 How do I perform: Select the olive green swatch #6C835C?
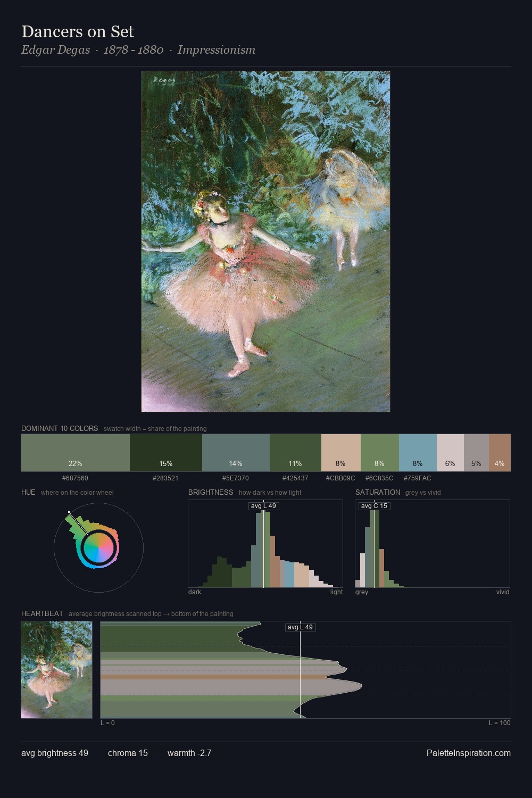(x=380, y=453)
